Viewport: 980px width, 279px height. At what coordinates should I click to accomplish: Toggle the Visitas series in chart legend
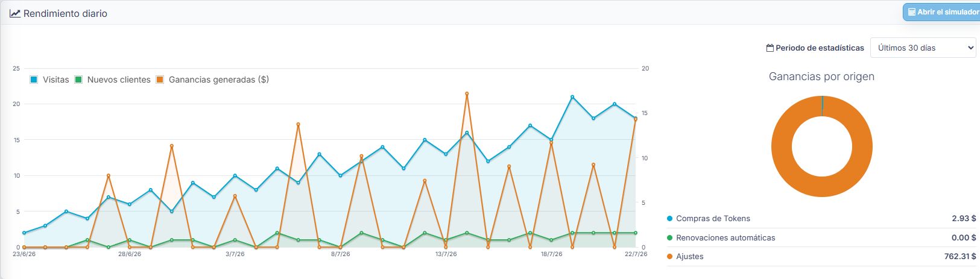pos(49,80)
